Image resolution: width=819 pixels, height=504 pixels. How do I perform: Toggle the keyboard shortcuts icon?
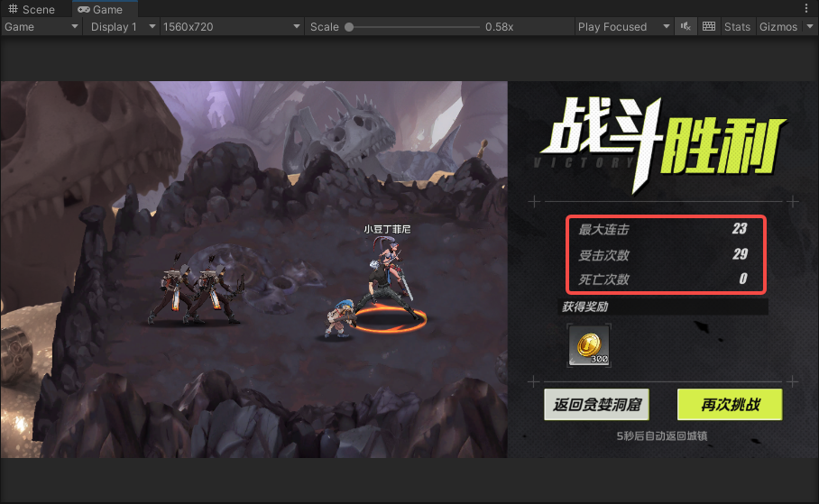tap(709, 27)
